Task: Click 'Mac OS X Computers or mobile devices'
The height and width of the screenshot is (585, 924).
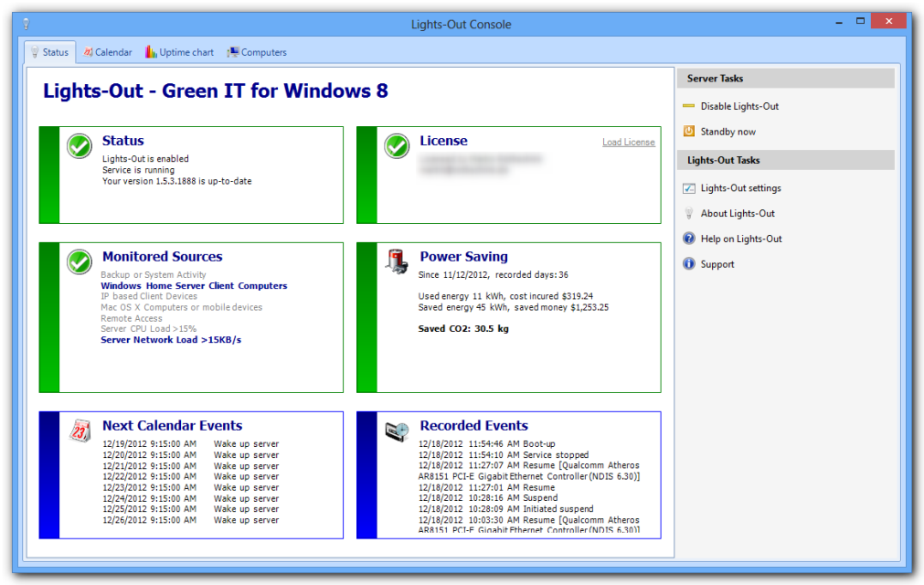Action: click(x=182, y=307)
